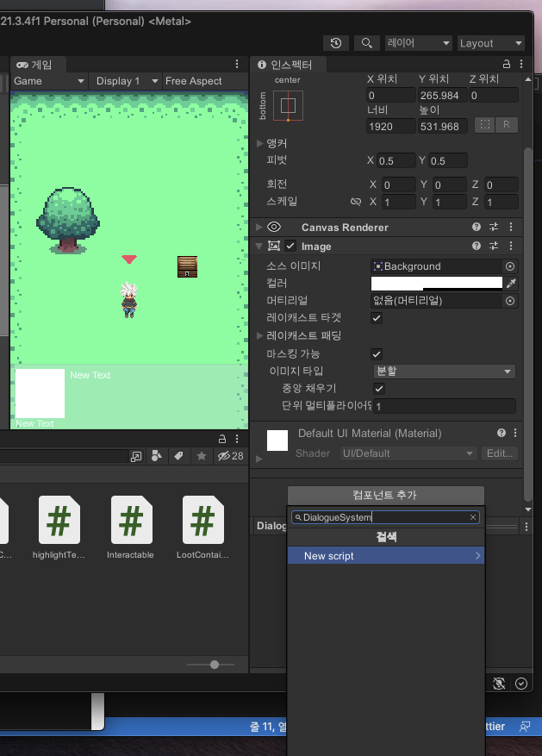The width and height of the screenshot is (542, 756).
Task: Toggle hidden packages count 28
Action: [x=230, y=456]
